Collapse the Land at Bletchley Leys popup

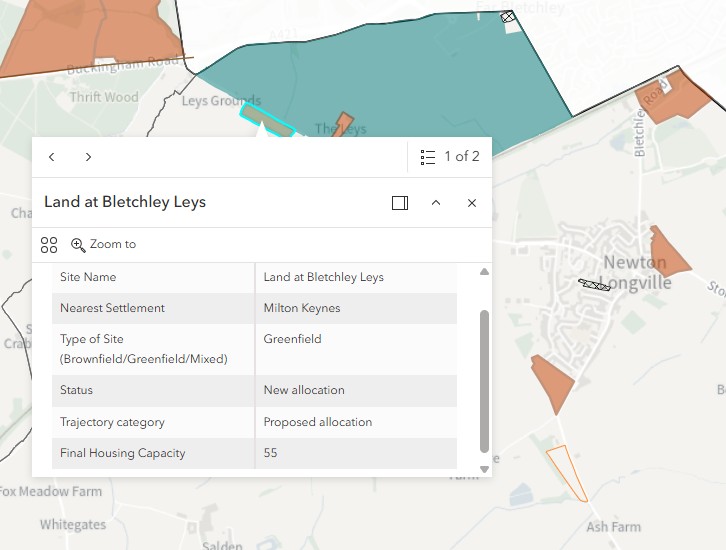pos(436,203)
